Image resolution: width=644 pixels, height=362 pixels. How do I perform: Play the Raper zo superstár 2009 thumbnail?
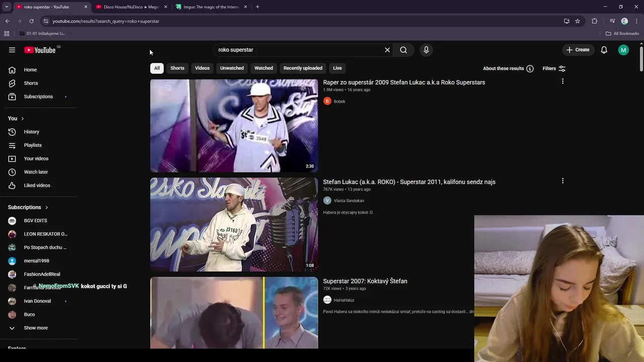click(x=234, y=126)
